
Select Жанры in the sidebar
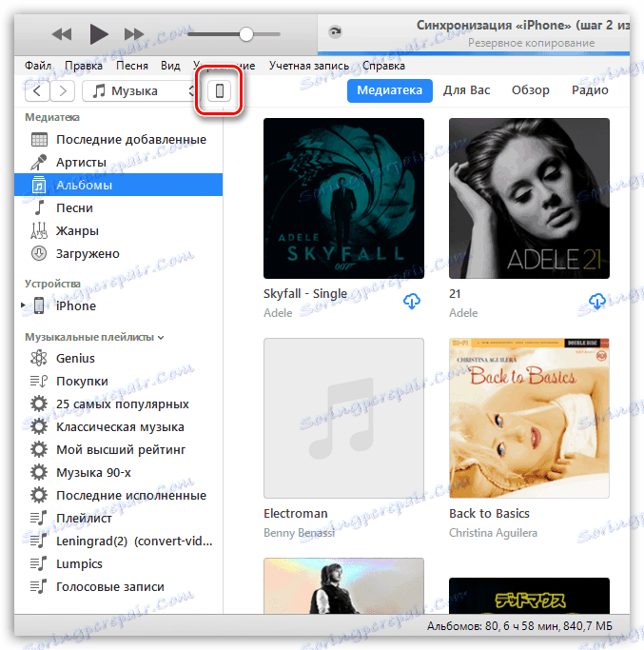[119, 230]
